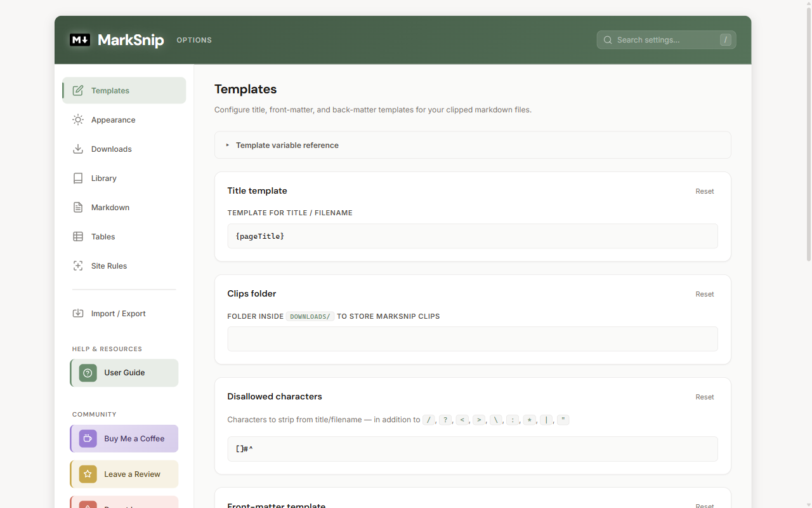Viewport: 812px width, 508px height.
Task: Click the User Guide question-mark icon
Action: pyautogui.click(x=88, y=373)
